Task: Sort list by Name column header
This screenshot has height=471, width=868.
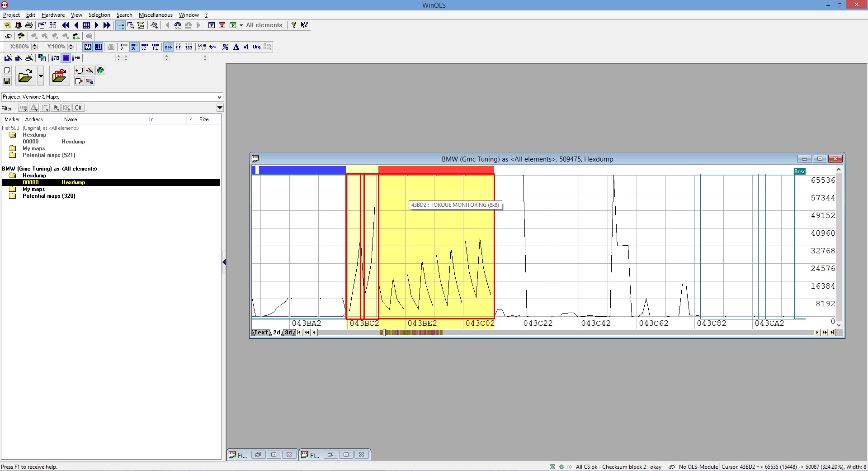Action: point(71,119)
